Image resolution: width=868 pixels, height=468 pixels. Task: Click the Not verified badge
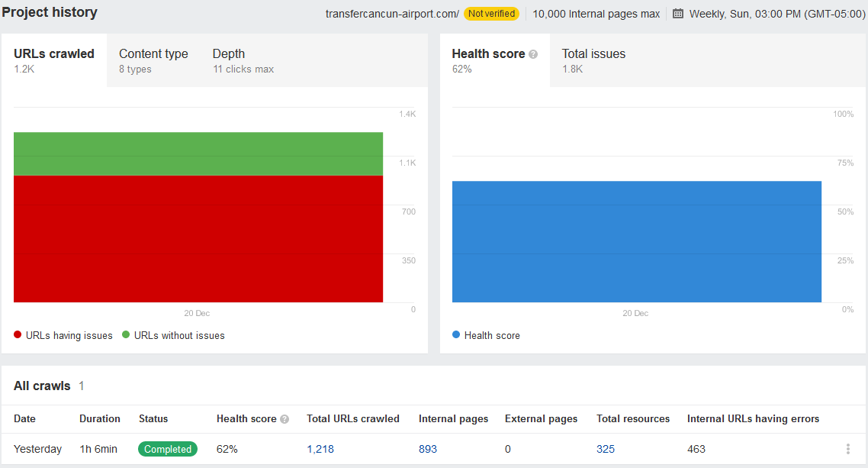point(491,14)
